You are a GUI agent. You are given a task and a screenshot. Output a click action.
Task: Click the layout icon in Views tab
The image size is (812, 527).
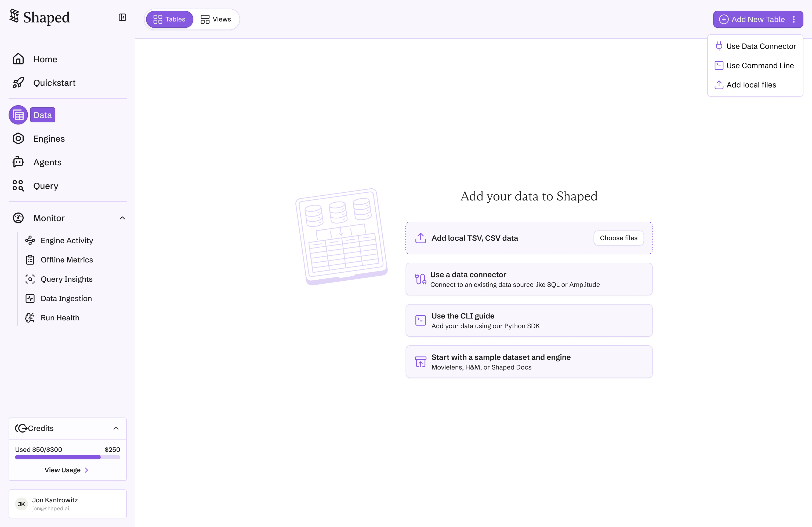(x=205, y=19)
